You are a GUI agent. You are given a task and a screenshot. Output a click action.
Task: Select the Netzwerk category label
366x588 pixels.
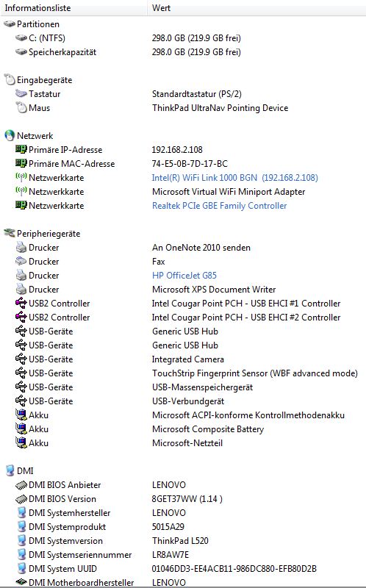point(35,136)
